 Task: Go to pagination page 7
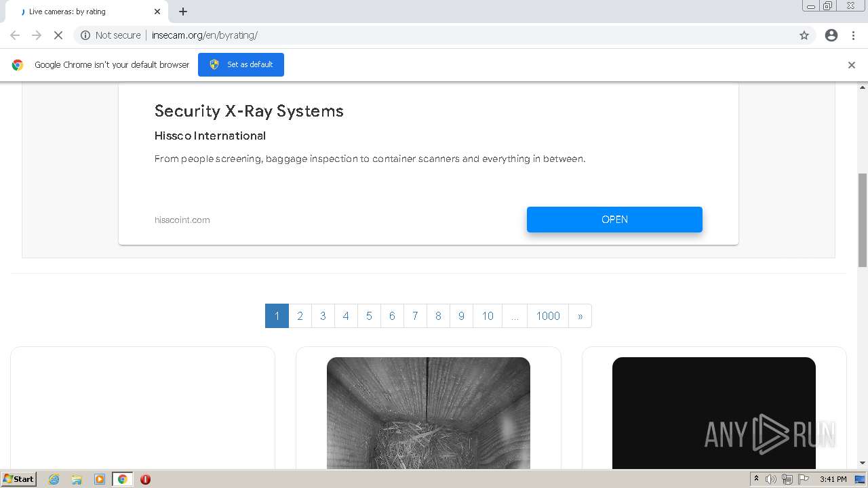pos(415,316)
